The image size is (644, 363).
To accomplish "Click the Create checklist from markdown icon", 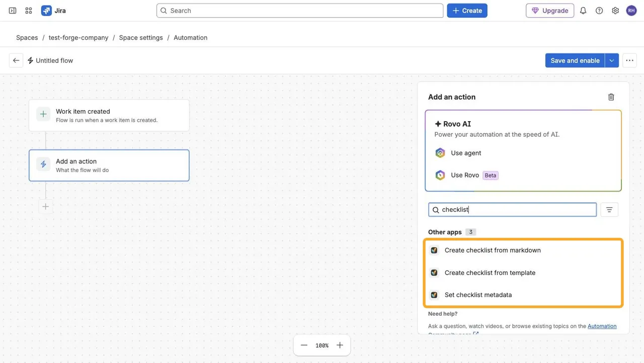I will (x=434, y=250).
